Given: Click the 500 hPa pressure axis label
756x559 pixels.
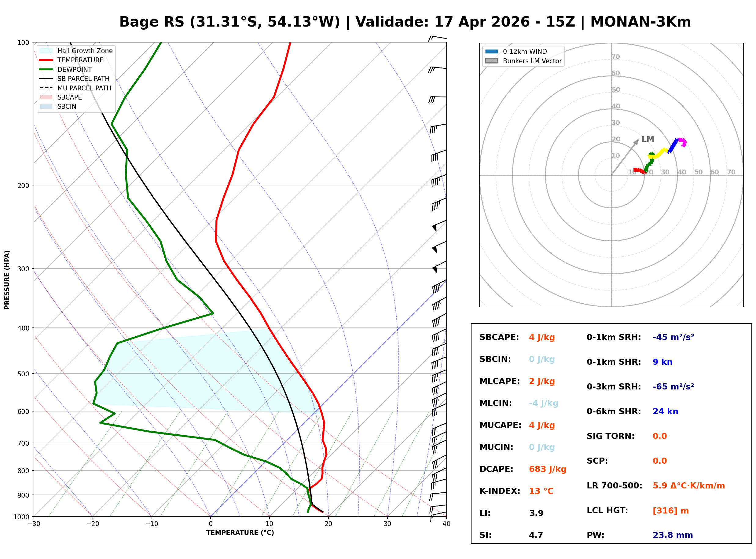Looking at the screenshot, I should pyautogui.click(x=23, y=374).
